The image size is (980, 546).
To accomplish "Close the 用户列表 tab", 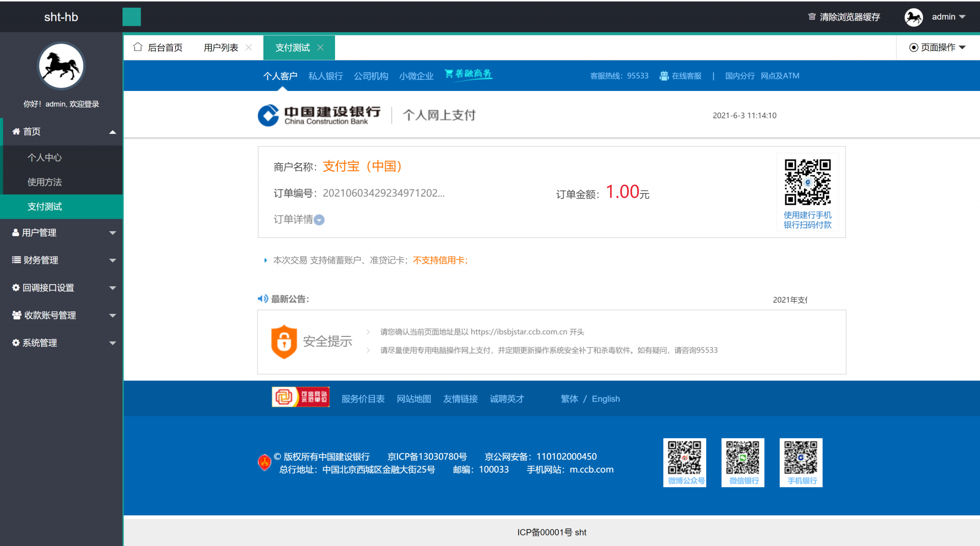I will [249, 47].
